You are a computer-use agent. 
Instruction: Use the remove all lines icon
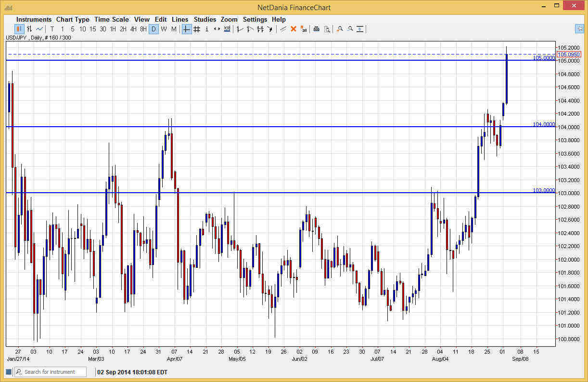click(304, 29)
